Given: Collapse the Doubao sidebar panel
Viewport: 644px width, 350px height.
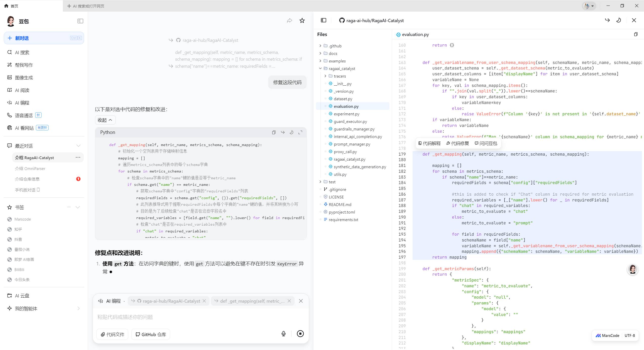Looking at the screenshot, I should point(80,21).
